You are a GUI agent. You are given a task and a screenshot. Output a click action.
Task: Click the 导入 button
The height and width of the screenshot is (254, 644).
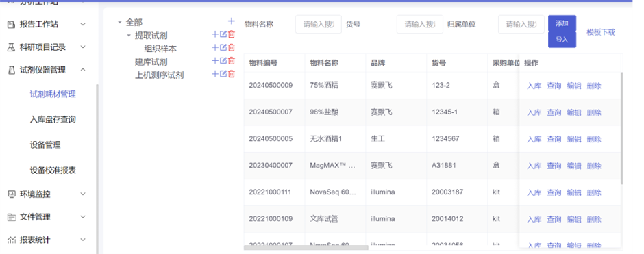click(x=562, y=40)
